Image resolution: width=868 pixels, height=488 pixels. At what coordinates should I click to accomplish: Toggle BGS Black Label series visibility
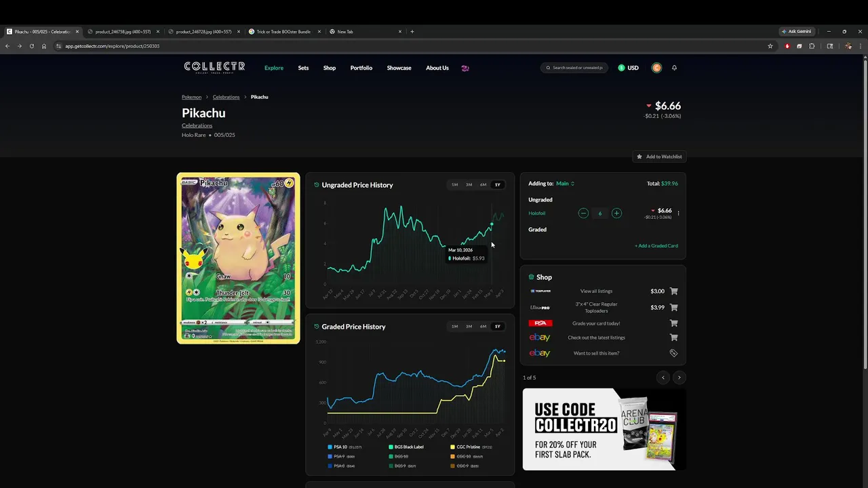(x=406, y=447)
